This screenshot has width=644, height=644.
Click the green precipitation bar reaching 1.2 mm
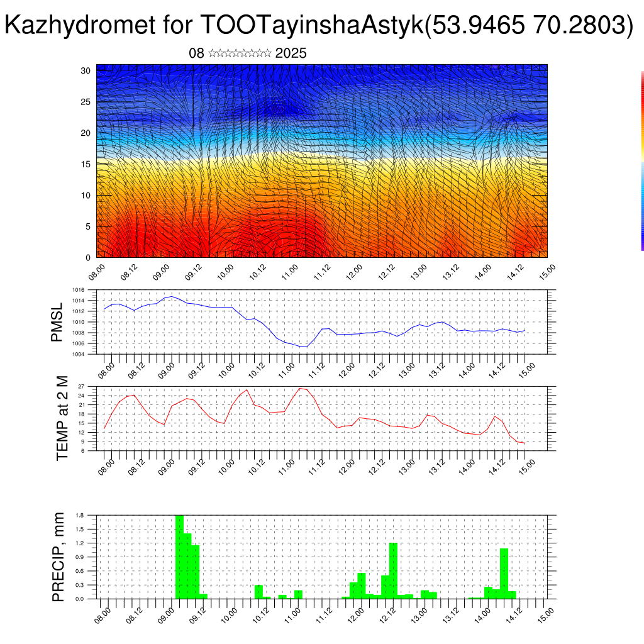(x=393, y=571)
